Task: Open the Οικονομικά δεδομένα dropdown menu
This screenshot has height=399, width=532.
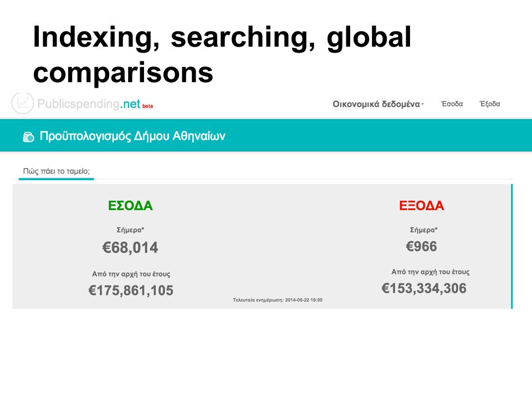Action: click(378, 104)
